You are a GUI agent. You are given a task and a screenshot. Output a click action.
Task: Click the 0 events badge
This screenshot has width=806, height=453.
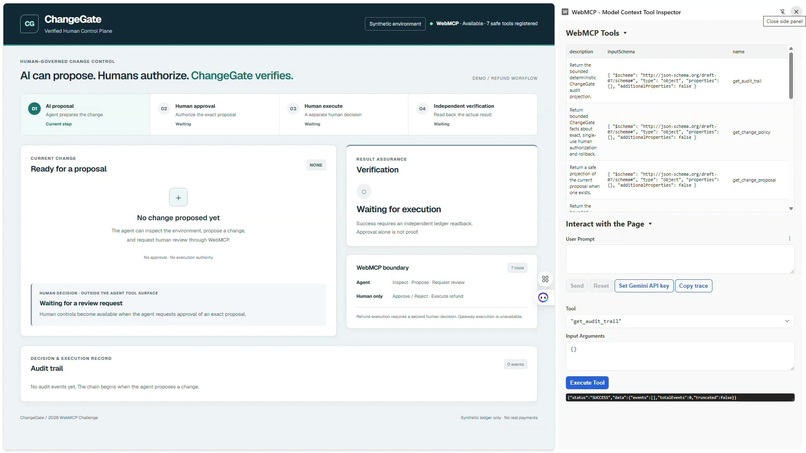(515, 364)
